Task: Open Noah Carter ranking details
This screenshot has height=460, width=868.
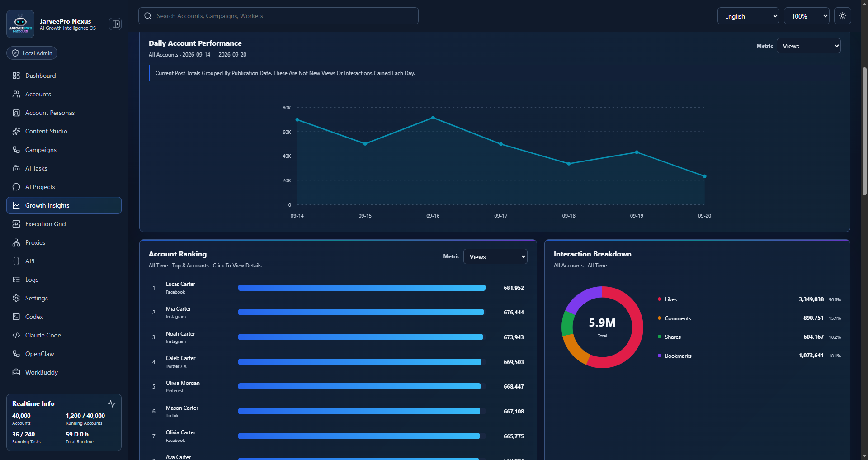Action: [x=338, y=337]
